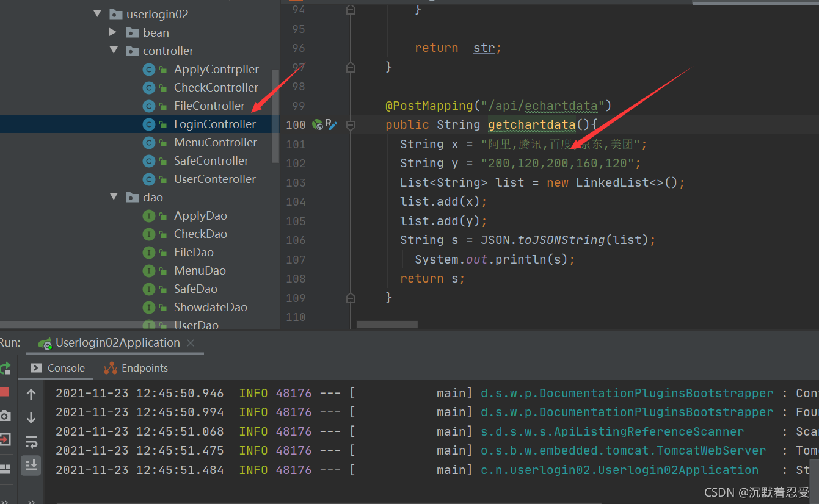Open ShowdateDao interface
Image resolution: width=819 pixels, height=504 pixels.
coord(211,307)
